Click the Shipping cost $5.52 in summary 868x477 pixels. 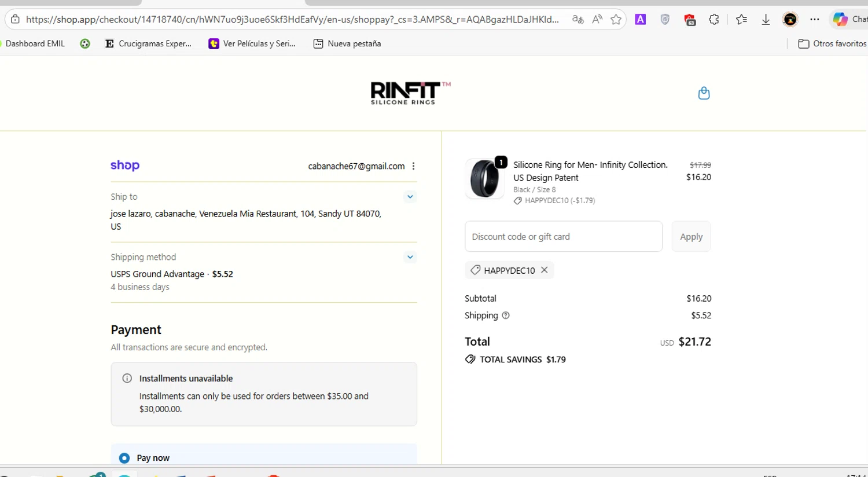tap(701, 315)
